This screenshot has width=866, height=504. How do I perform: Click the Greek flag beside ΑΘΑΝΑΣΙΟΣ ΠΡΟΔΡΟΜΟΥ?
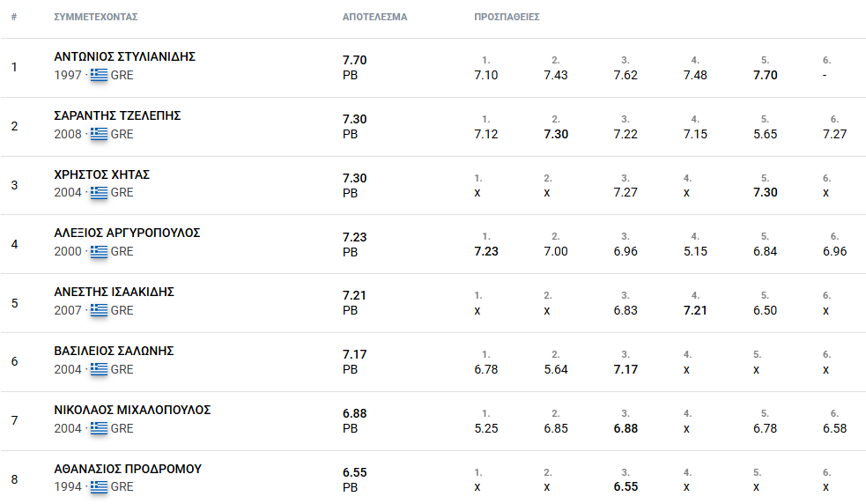[x=99, y=487]
